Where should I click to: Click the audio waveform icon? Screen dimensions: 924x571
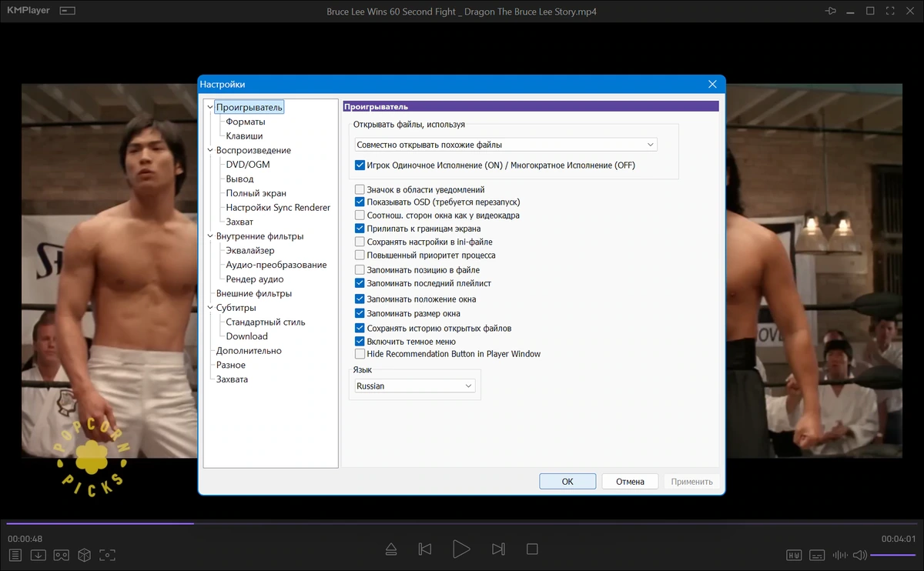841,555
